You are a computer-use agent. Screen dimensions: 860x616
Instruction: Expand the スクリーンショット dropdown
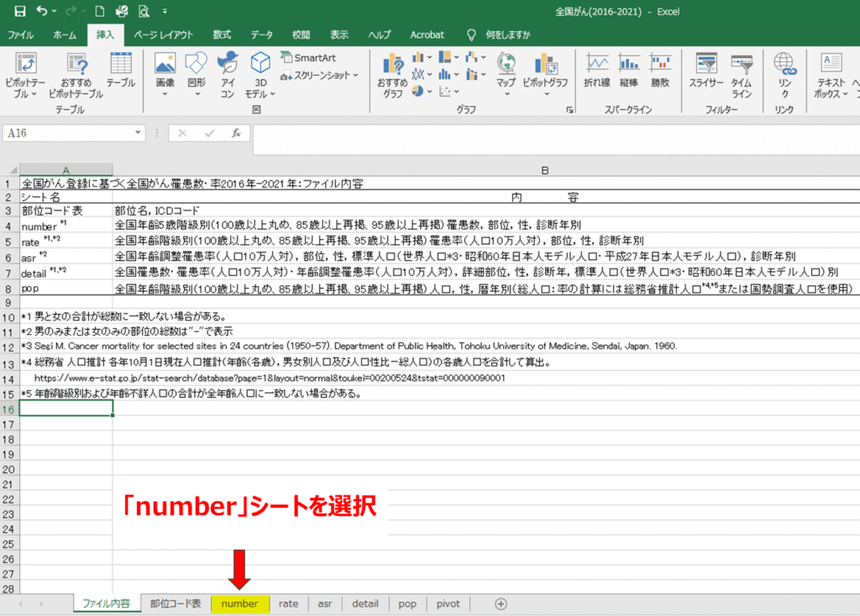point(320,76)
